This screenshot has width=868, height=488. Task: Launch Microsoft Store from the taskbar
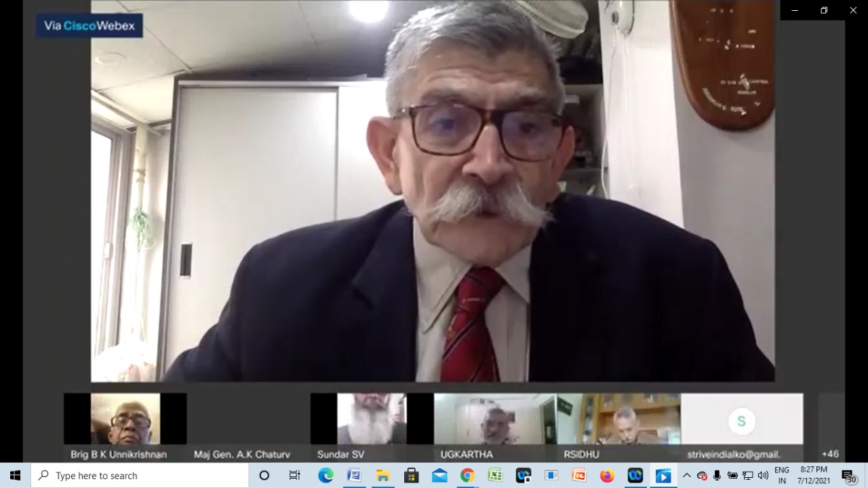pos(411,476)
